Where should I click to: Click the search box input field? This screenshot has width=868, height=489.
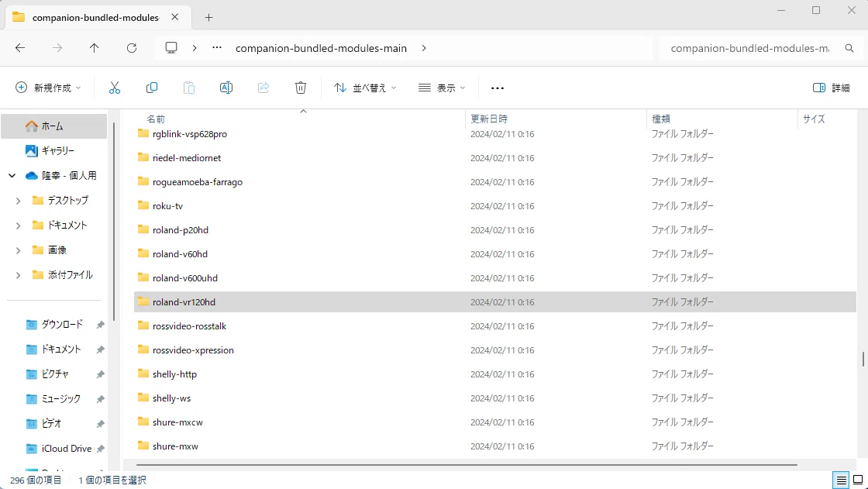click(750, 48)
